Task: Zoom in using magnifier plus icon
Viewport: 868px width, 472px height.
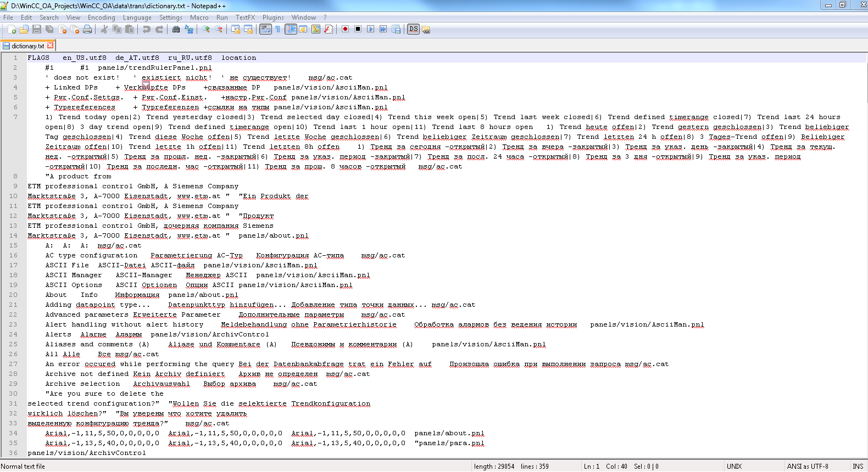Action: click(205, 29)
